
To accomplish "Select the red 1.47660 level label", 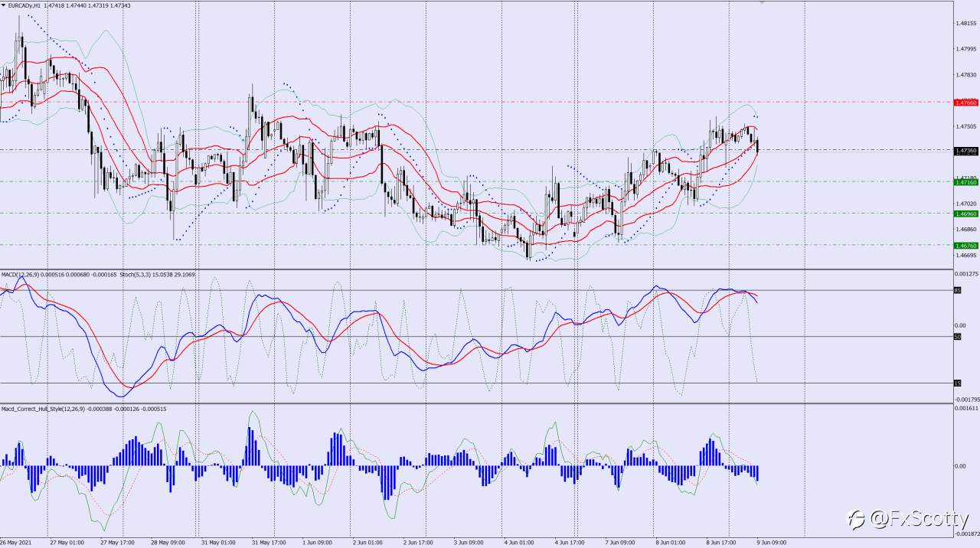I will [966, 102].
